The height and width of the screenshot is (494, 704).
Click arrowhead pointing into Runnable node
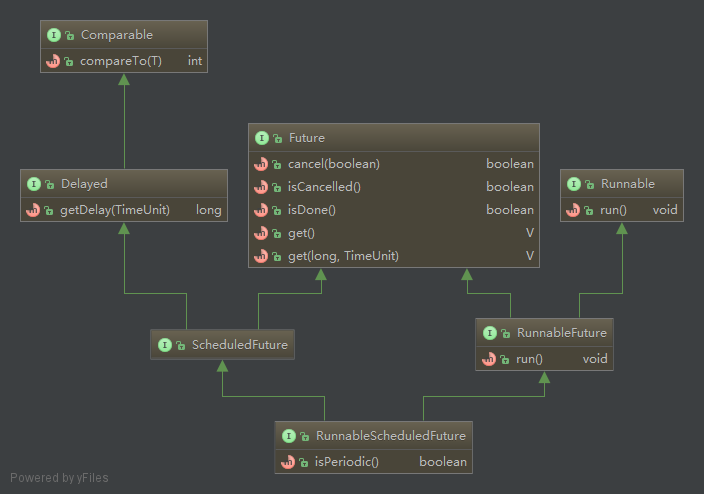coord(622,229)
